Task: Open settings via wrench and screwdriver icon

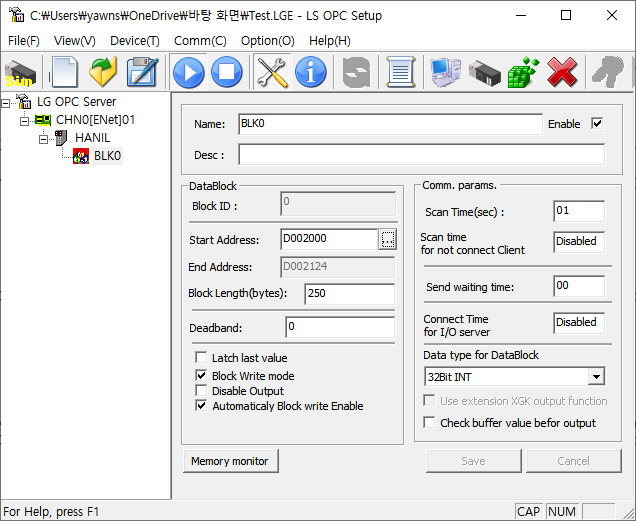Action: [x=272, y=73]
